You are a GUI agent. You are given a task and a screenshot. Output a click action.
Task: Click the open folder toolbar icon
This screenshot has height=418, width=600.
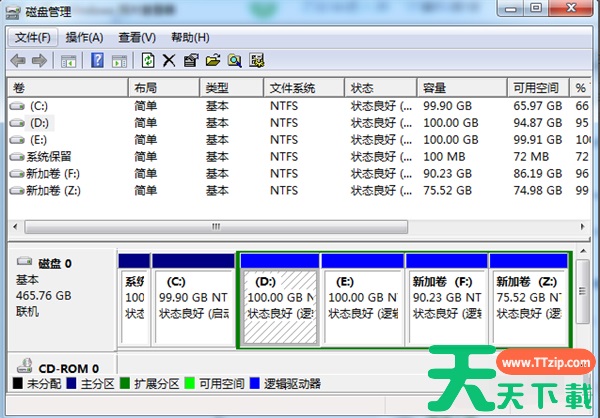point(212,61)
